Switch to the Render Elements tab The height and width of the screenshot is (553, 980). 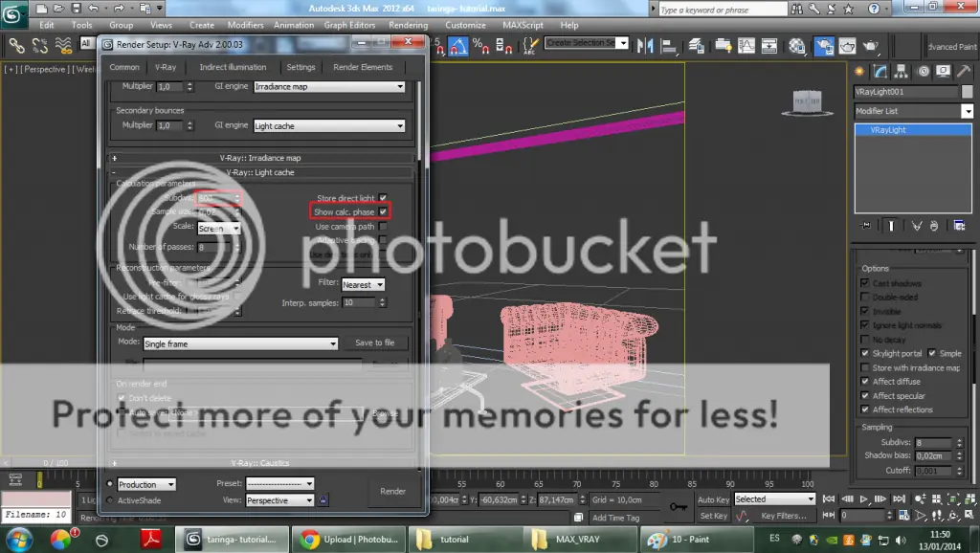[x=363, y=67]
